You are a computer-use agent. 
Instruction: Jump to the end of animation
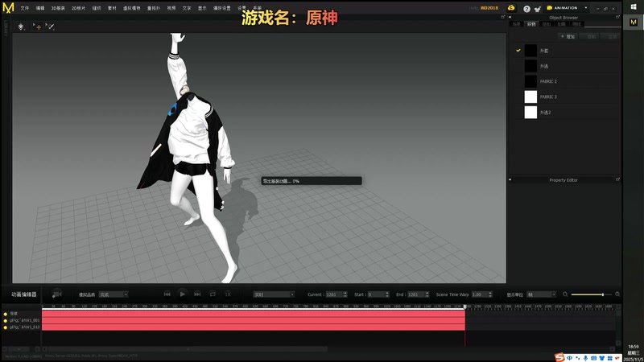(x=197, y=294)
